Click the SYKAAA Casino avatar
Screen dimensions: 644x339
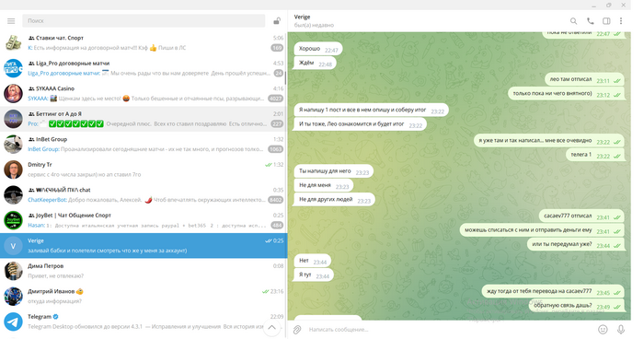point(13,93)
